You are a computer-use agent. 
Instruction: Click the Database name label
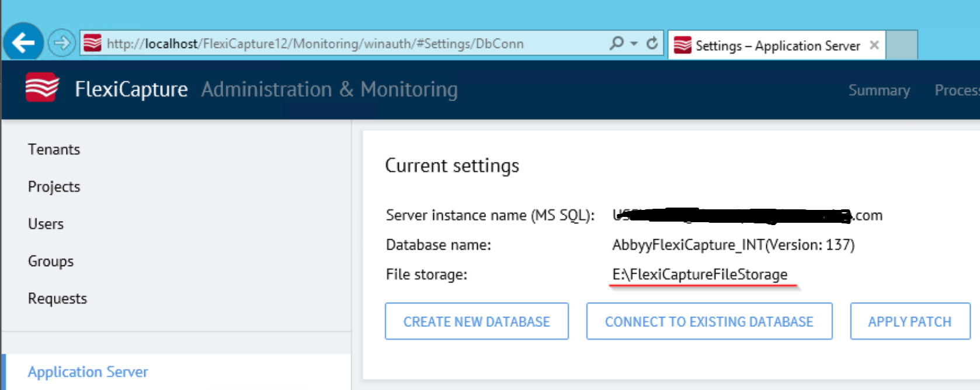tap(438, 244)
